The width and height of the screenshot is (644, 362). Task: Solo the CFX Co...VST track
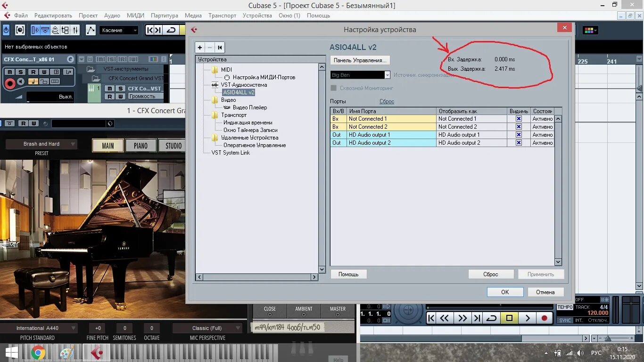(x=119, y=89)
